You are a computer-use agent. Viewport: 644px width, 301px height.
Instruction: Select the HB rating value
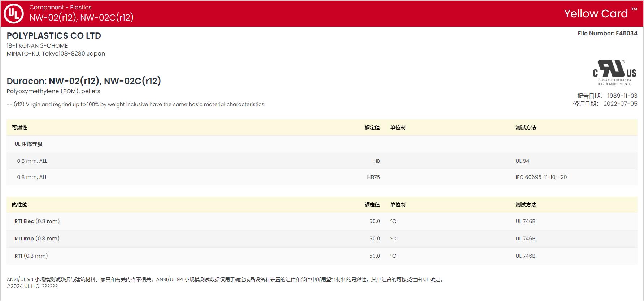tap(377, 161)
